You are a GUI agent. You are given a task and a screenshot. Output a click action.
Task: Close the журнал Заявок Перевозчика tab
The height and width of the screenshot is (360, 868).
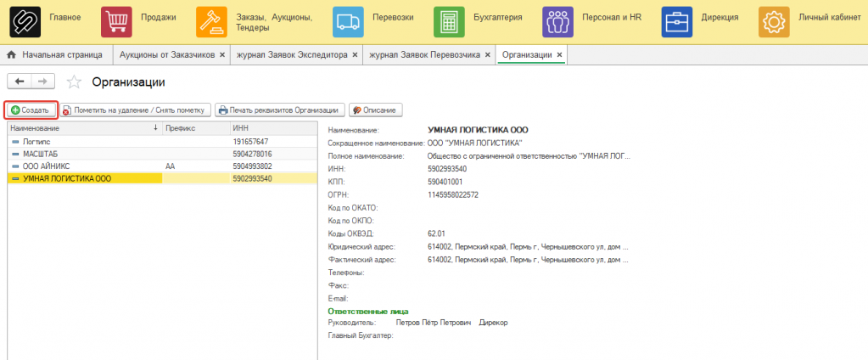click(x=487, y=55)
